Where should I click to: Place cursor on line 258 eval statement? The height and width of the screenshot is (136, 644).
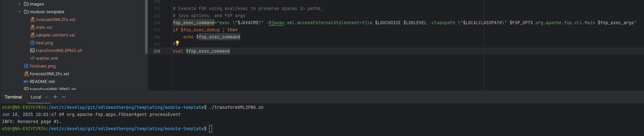[207, 51]
